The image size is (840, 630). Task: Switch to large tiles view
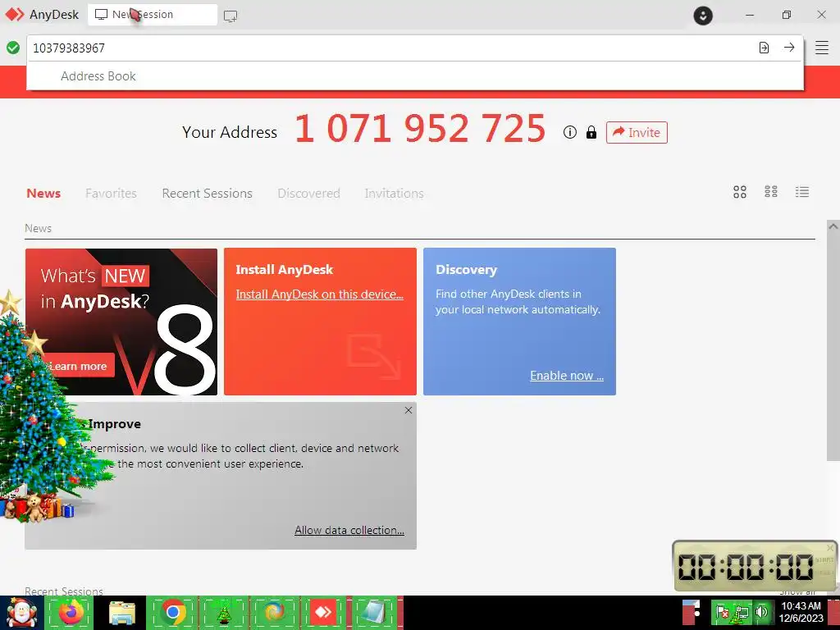pos(740,192)
